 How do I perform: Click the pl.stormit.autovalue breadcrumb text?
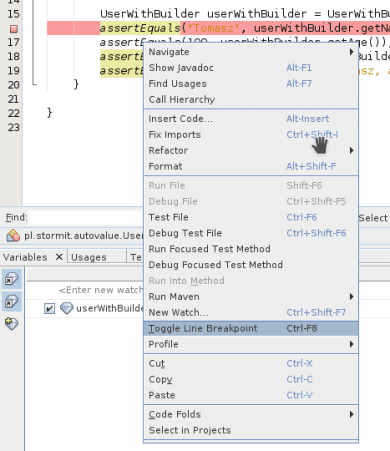tap(84, 236)
